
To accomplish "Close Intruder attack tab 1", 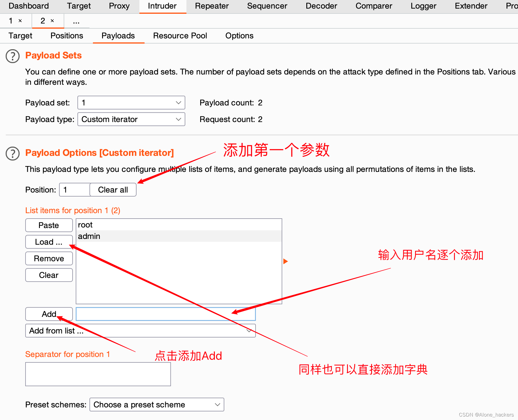I will pyautogui.click(x=20, y=21).
